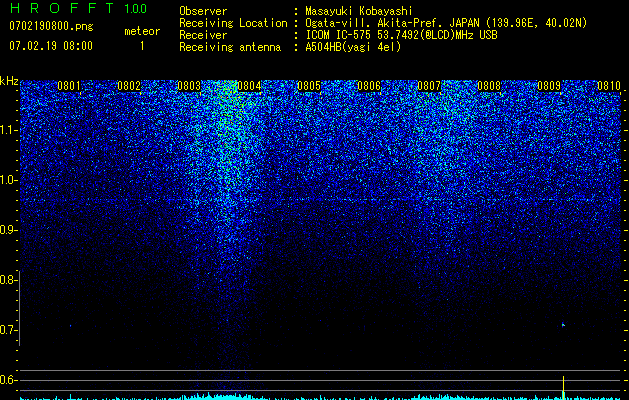Click the yellow signal spike at the bottom
The width and height of the screenshot is (629, 400).
(564, 388)
